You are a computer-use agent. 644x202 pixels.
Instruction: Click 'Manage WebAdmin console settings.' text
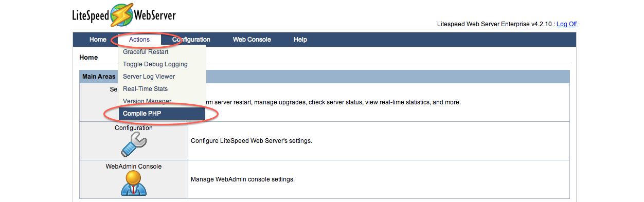coord(243,179)
